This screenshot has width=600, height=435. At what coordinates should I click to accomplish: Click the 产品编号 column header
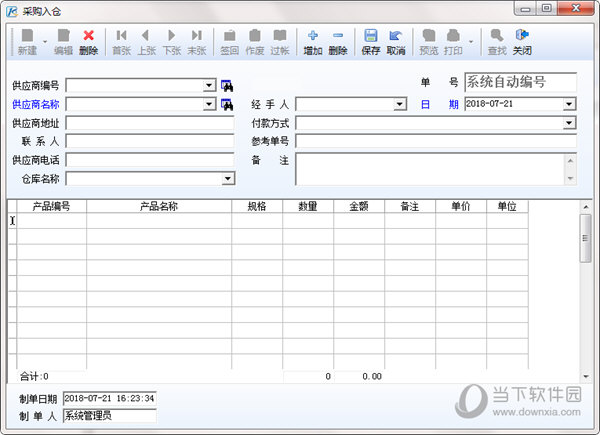point(52,207)
